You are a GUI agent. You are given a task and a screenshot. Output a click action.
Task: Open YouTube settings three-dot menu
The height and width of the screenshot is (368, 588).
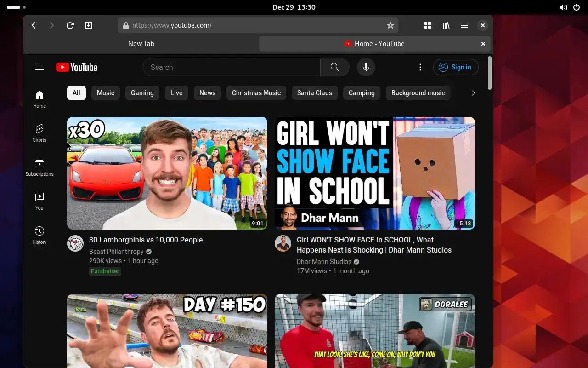click(420, 67)
